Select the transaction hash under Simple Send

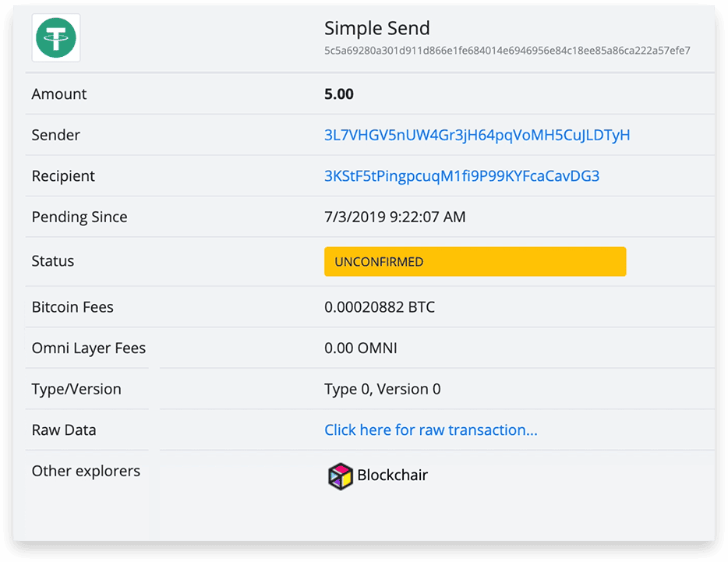(x=507, y=50)
